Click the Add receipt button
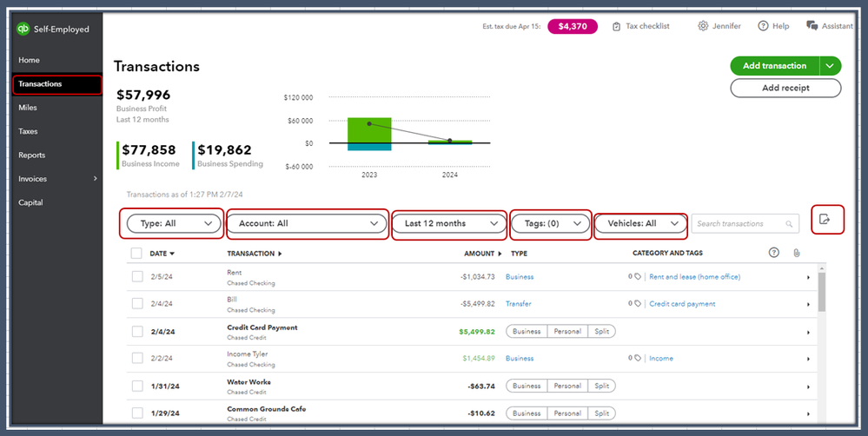The image size is (868, 436). [785, 88]
